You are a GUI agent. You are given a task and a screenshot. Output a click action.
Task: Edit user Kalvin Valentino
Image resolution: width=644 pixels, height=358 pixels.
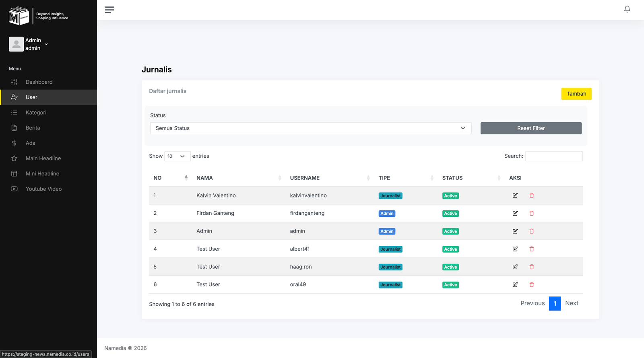515,195
